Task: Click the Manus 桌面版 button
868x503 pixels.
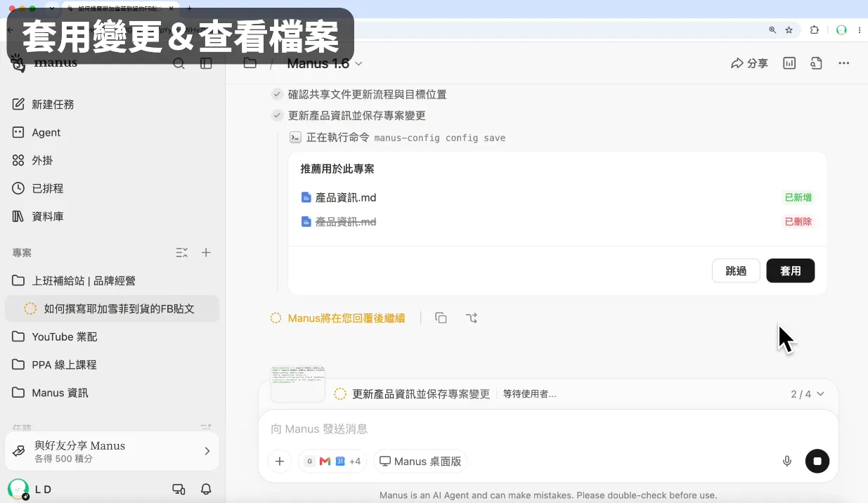Action: (420, 462)
